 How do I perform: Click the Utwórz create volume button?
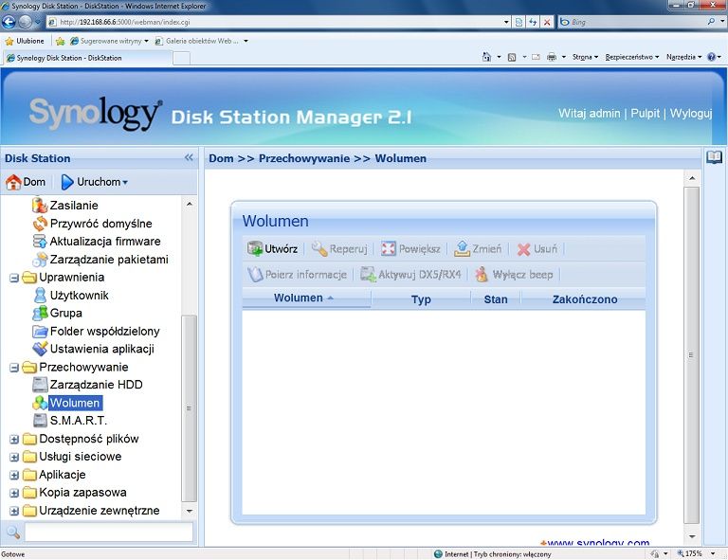coord(273,249)
